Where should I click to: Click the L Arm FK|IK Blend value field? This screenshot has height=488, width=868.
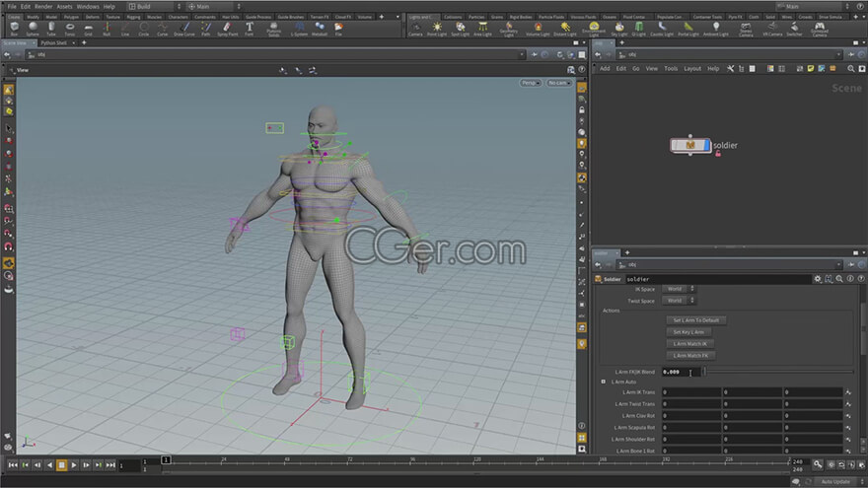click(x=681, y=372)
